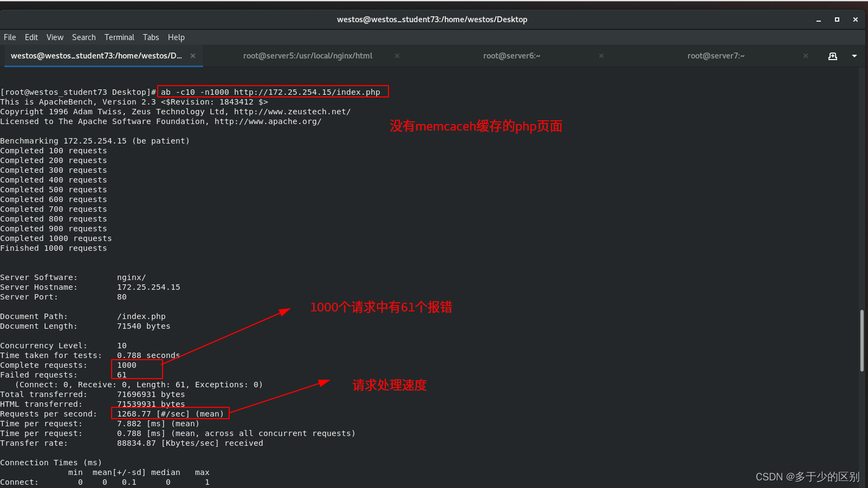This screenshot has height=488, width=868.
Task: Close the westos_student73 Desktop tab
Action: 193,56
